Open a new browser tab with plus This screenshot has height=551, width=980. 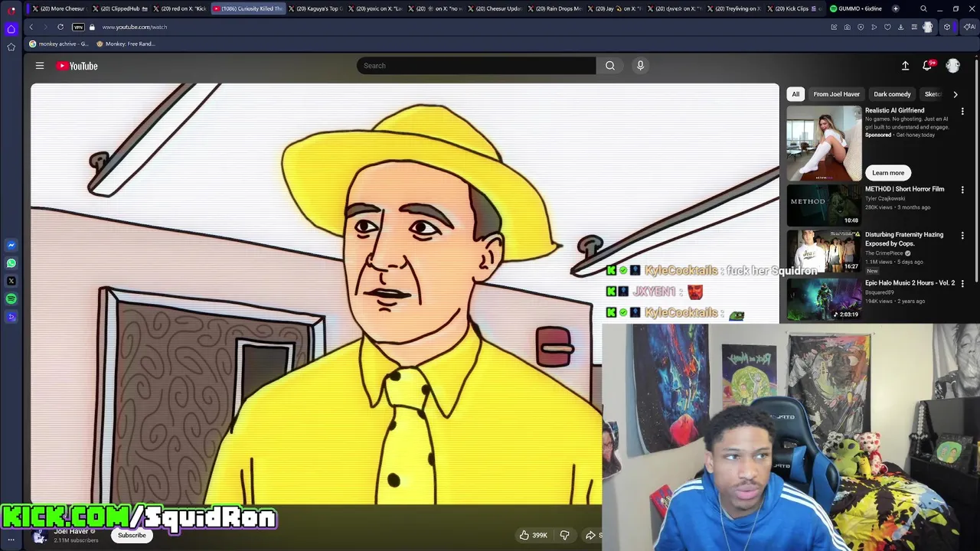(x=896, y=8)
